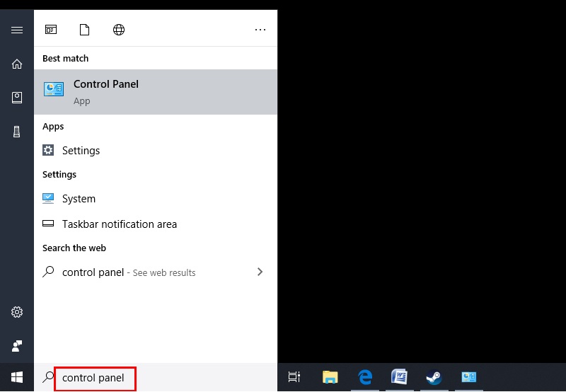
Task: Filter results by Web globe icon
Action: click(x=119, y=30)
